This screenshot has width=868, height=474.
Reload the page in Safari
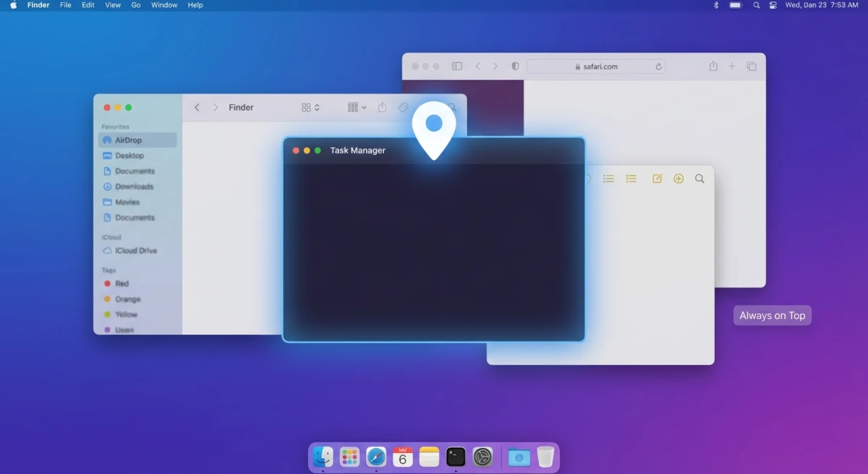tap(658, 67)
